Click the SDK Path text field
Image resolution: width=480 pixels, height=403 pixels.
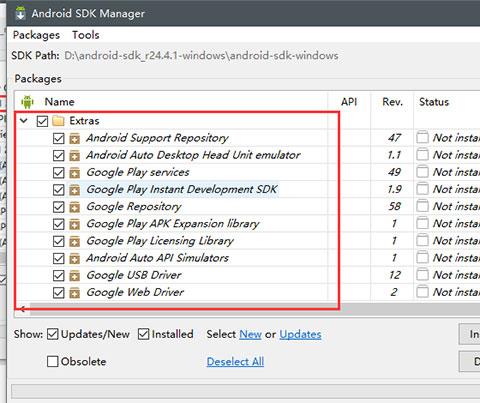(201, 55)
